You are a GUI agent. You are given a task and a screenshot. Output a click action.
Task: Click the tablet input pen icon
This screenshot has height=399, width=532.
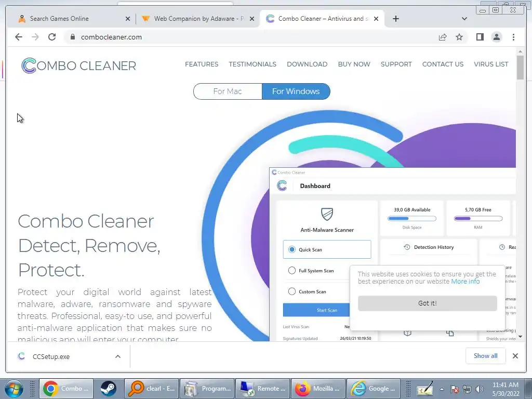(425, 389)
